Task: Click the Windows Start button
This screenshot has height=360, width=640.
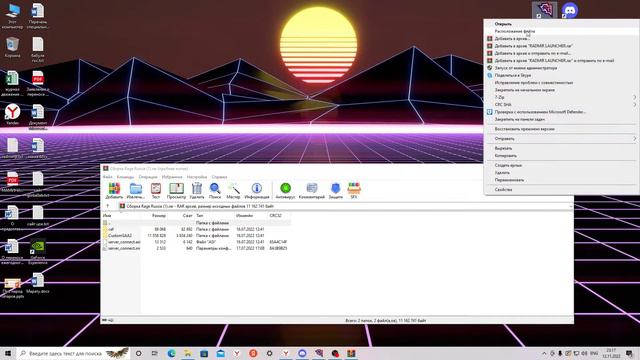Action: click(x=8, y=353)
